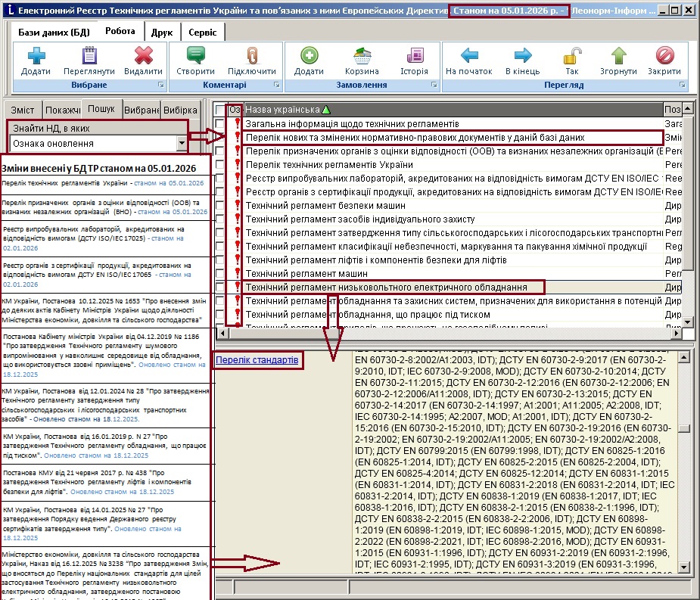Tick checkbox for Перелік технічних регламентів України row
This screenshot has width=700, height=600.
click(219, 164)
